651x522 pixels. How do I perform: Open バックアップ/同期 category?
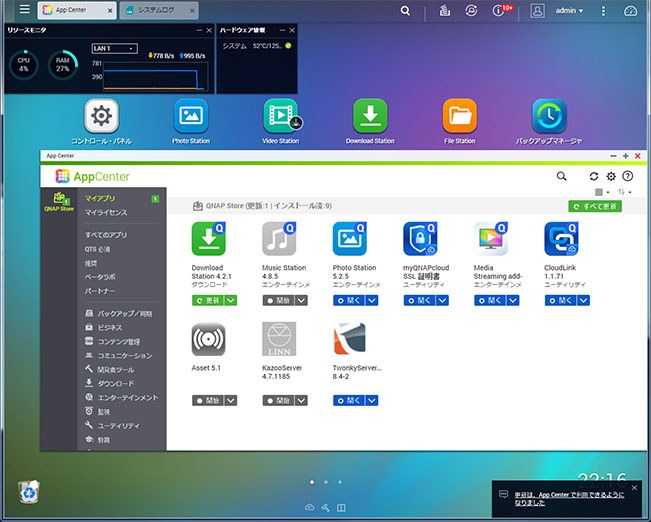121,314
